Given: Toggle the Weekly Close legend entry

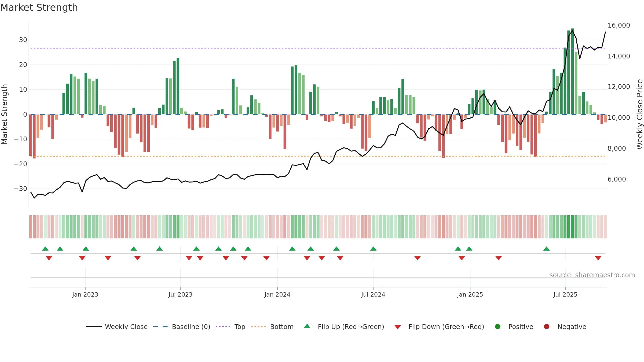Looking at the screenshot, I should [117, 327].
